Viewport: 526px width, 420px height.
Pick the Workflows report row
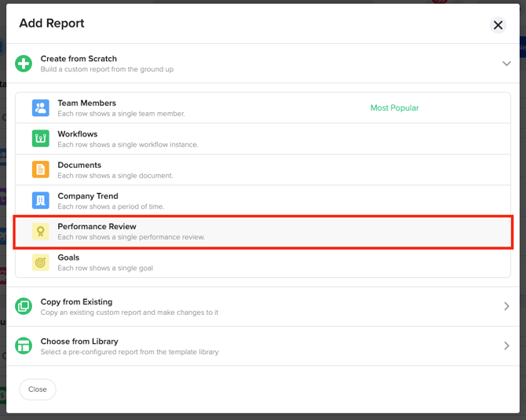(79, 134)
